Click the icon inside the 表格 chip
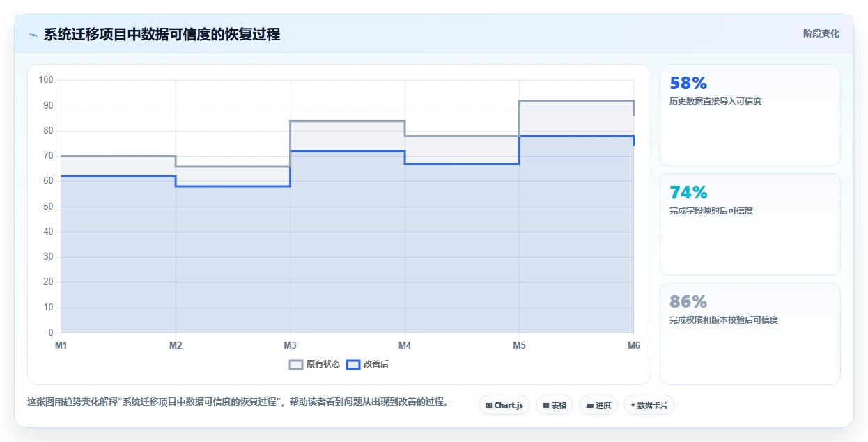Screen dimensions: 868x442 (546, 405)
